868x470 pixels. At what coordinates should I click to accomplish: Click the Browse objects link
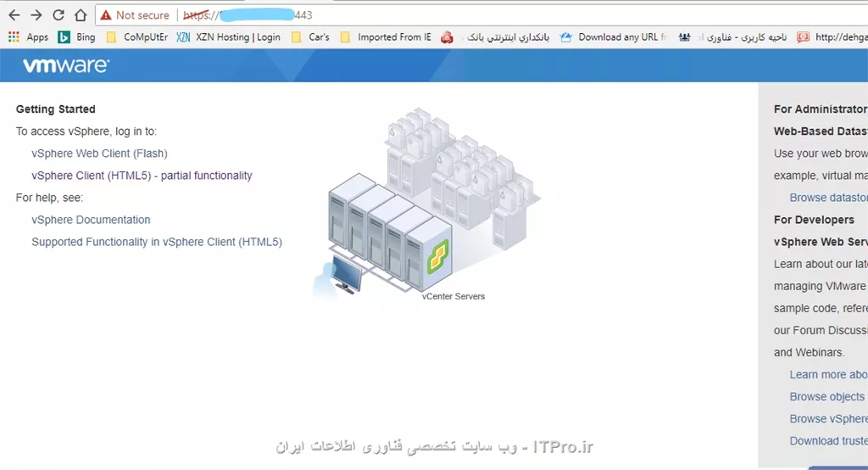tap(827, 397)
